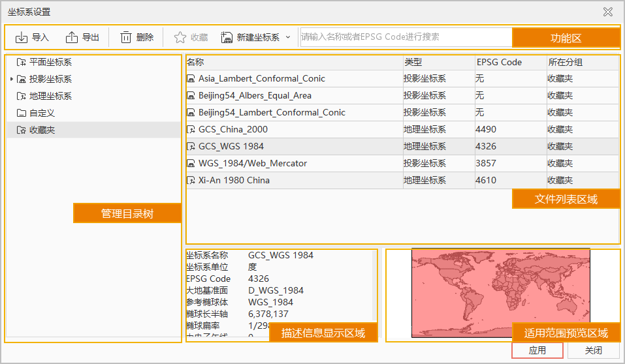Click icon of WGS_1984/Web_Mercator row
The height and width of the screenshot is (364, 625).
pyautogui.click(x=191, y=163)
